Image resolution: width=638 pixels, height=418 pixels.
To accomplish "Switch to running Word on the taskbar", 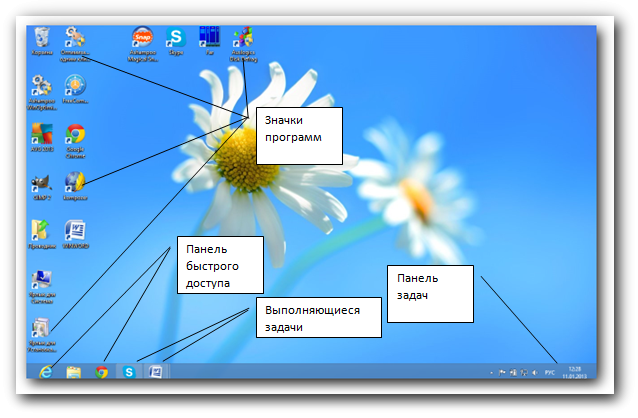I will coord(155,372).
